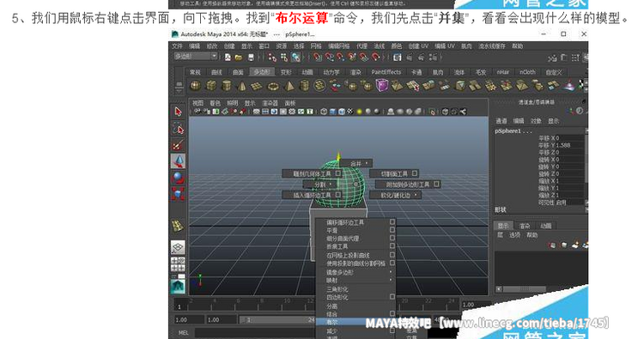Image resolution: width=644 pixels, height=339 pixels.
Task: Click the polygon cone shelf icon
Action: tap(242, 86)
